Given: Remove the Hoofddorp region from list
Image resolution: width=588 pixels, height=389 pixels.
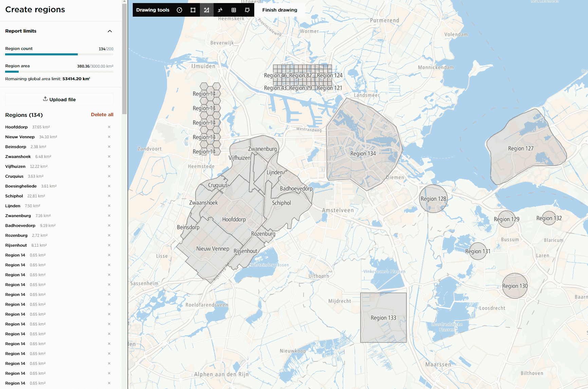Looking at the screenshot, I should tap(109, 127).
